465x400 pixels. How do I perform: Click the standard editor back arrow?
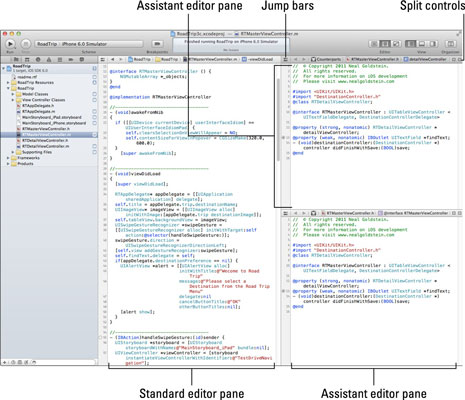coord(112,59)
